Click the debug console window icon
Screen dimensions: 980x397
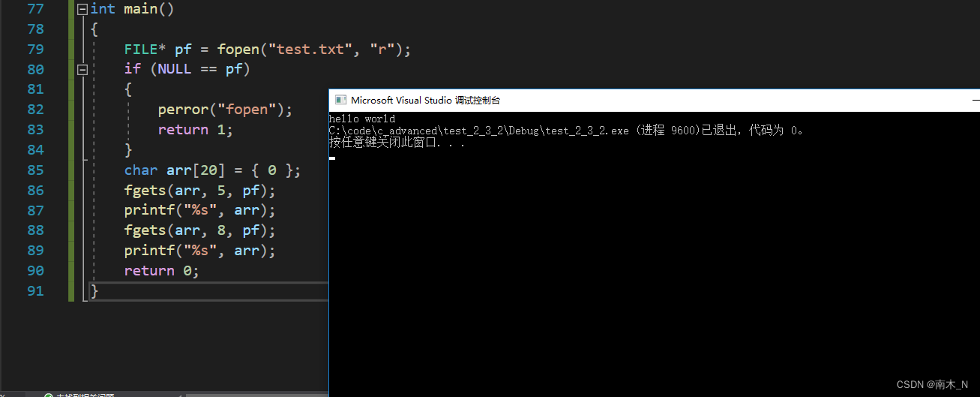(340, 100)
